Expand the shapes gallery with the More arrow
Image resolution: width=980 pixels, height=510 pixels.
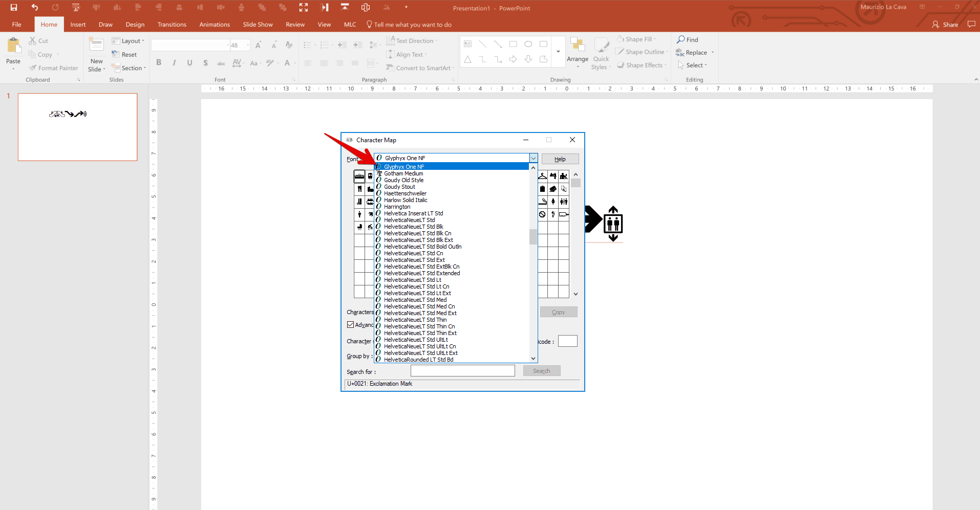click(x=558, y=52)
